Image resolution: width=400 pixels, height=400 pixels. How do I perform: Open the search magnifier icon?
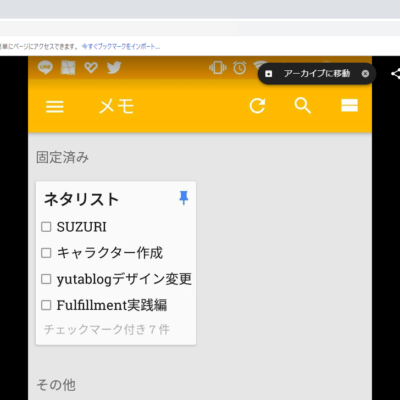303,106
